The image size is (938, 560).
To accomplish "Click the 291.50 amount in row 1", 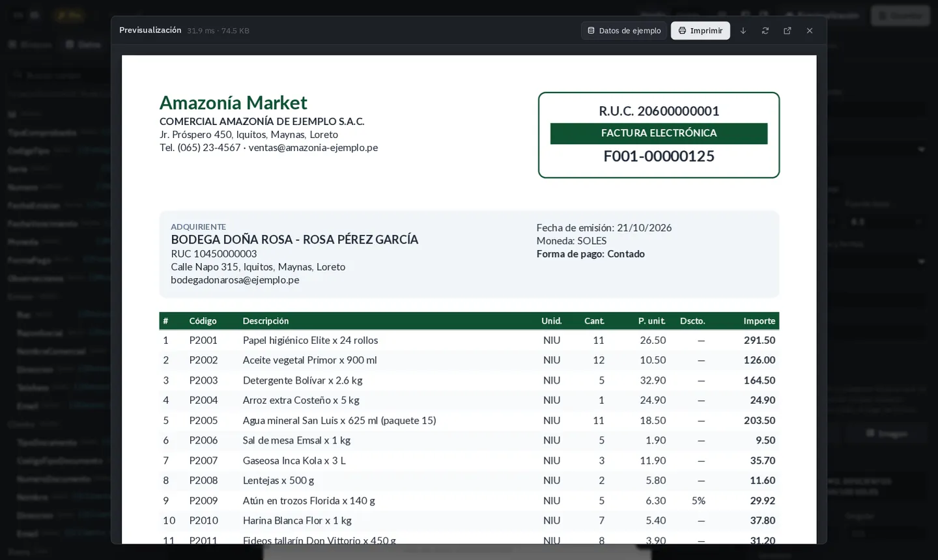I will 760,341.
